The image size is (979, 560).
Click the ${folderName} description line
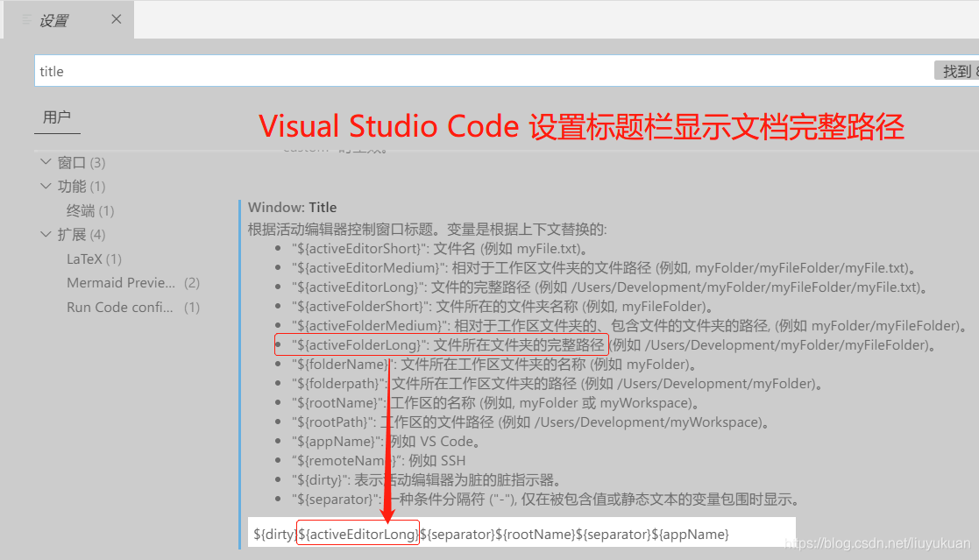tap(494, 365)
